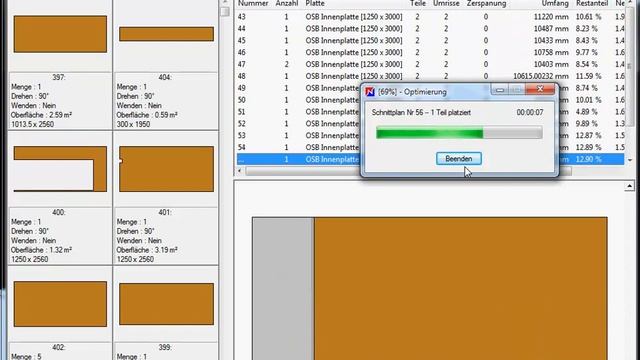
Task: Select row number 45 in cutting plan list
Action: 430,40
